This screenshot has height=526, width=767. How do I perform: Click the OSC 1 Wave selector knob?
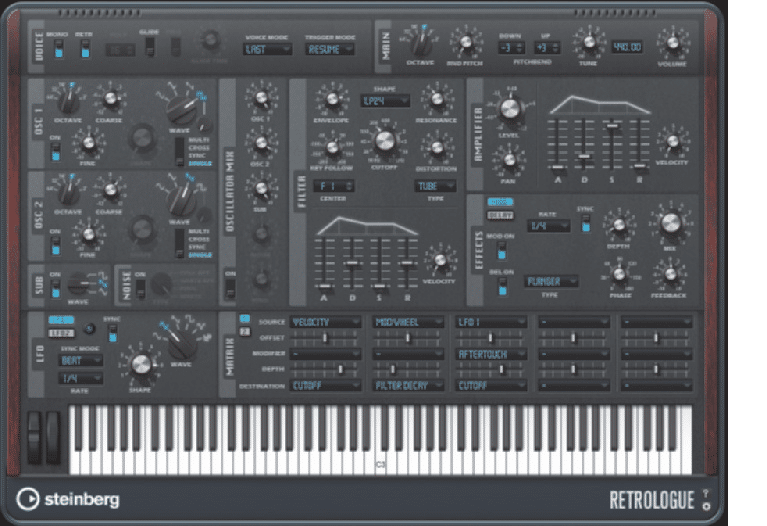[x=181, y=111]
